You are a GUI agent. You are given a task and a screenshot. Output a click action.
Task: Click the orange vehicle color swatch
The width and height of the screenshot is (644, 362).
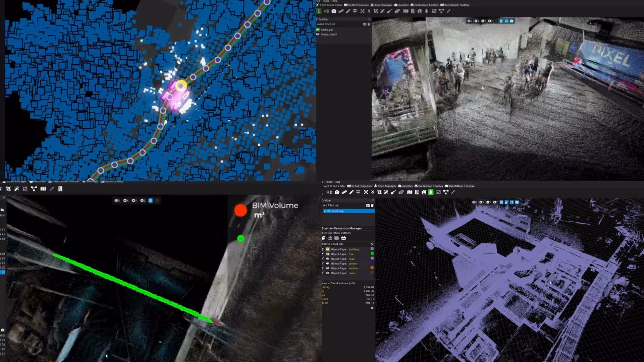coord(372,268)
